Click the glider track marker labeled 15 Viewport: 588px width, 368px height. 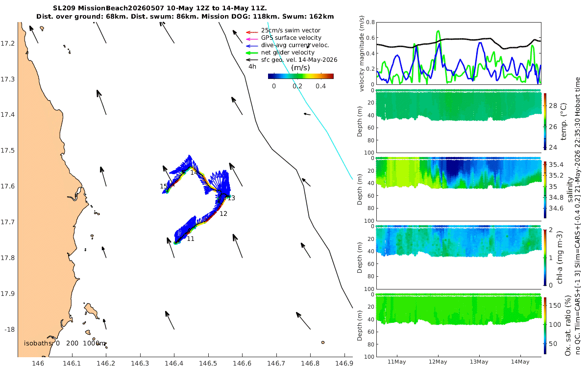click(x=164, y=186)
